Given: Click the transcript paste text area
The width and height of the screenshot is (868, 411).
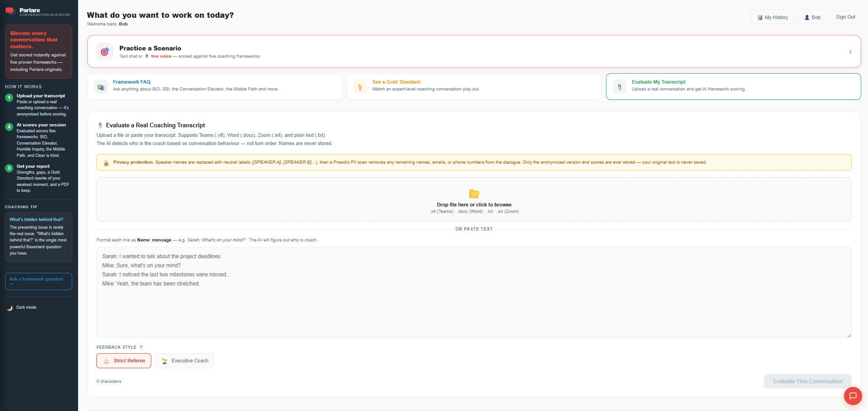Looking at the screenshot, I should [x=474, y=293].
